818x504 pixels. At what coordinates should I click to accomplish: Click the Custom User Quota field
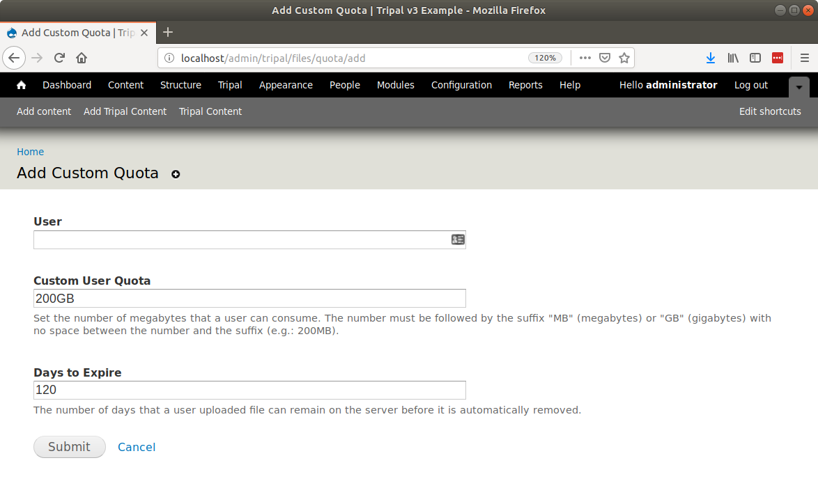pos(249,299)
